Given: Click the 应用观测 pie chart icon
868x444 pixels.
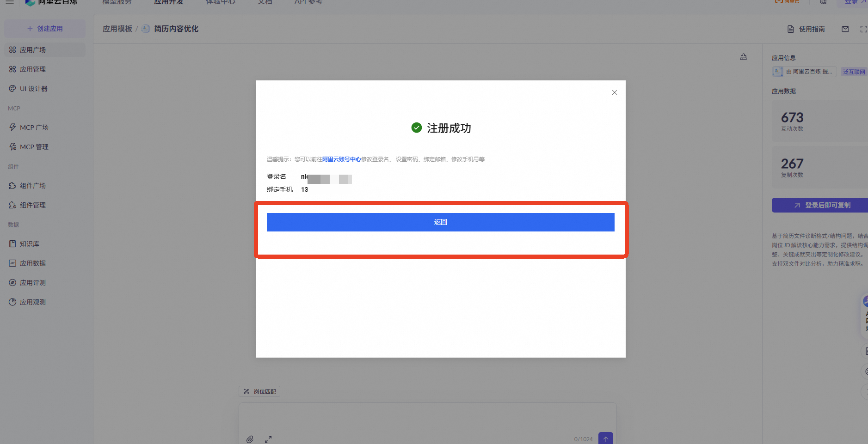Looking at the screenshot, I should pos(12,302).
